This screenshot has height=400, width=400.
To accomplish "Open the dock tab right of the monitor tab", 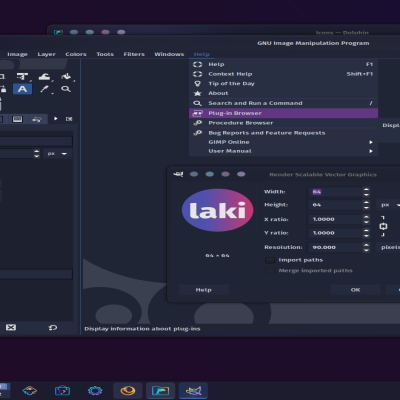I will pos(37,119).
